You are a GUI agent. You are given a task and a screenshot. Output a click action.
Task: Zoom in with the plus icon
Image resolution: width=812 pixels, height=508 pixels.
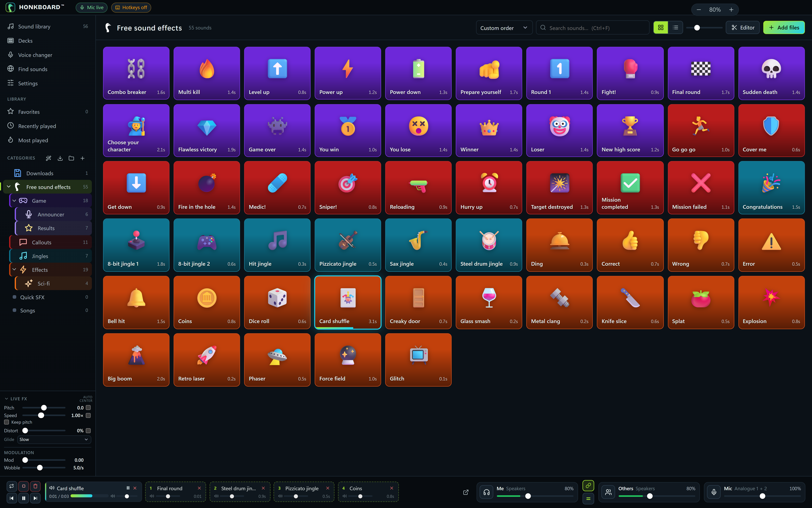click(x=731, y=10)
